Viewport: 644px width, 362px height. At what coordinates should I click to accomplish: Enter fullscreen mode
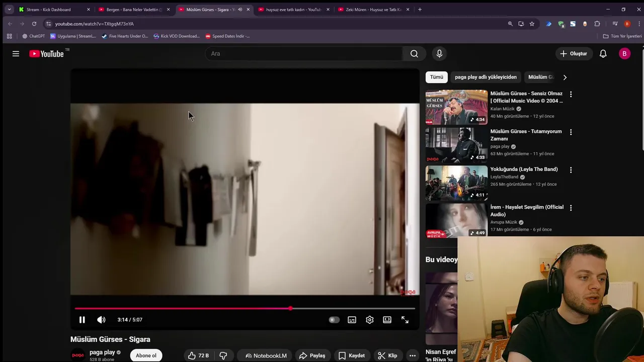[405, 320]
